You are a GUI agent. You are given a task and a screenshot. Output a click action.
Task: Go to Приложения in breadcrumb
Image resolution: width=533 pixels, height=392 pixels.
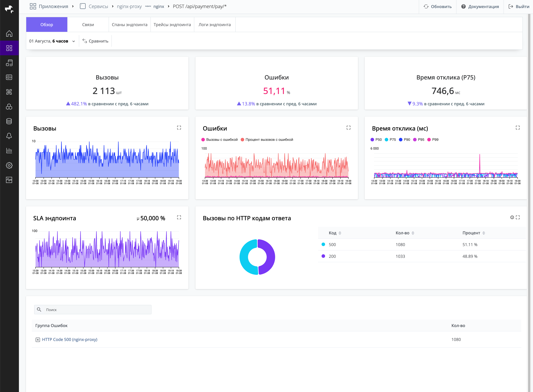click(x=53, y=6)
